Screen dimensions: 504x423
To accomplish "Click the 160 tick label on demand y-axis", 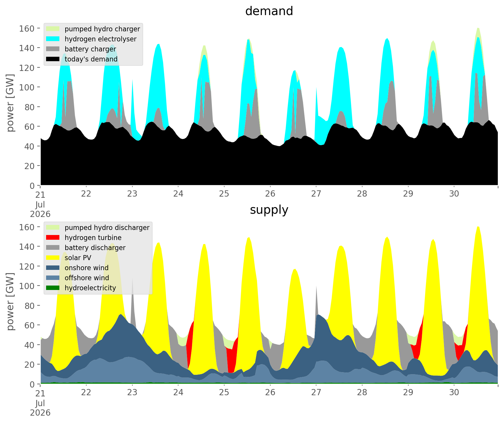I will 27,28.
